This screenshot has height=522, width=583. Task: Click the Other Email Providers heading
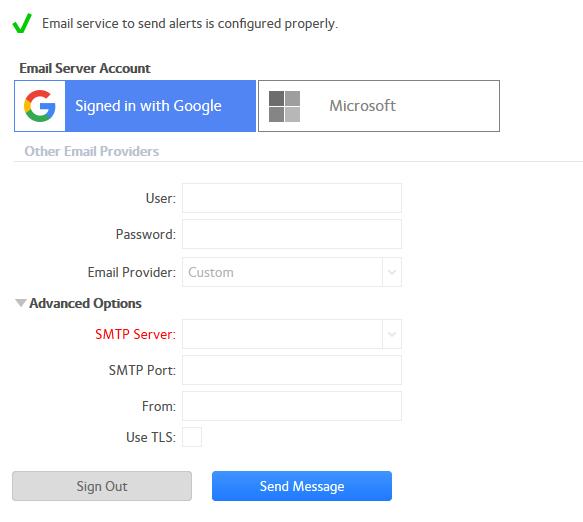pyautogui.click(x=92, y=151)
